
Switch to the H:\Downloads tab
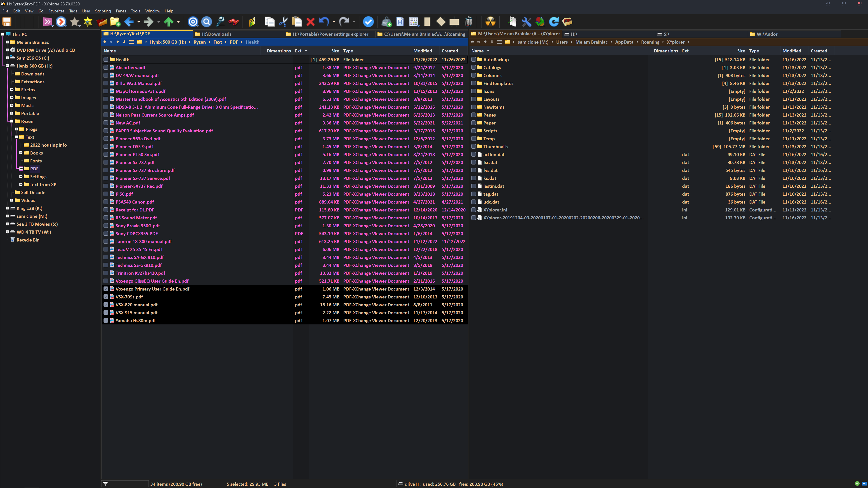238,34
